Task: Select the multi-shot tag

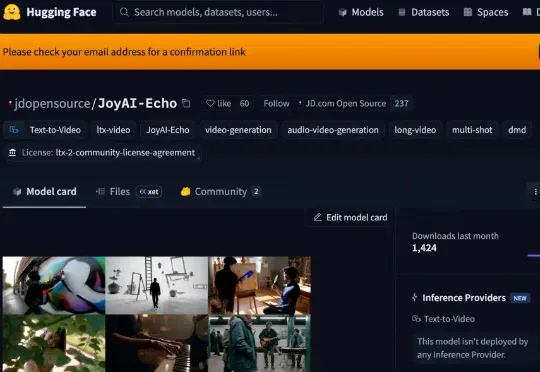Action: click(472, 130)
